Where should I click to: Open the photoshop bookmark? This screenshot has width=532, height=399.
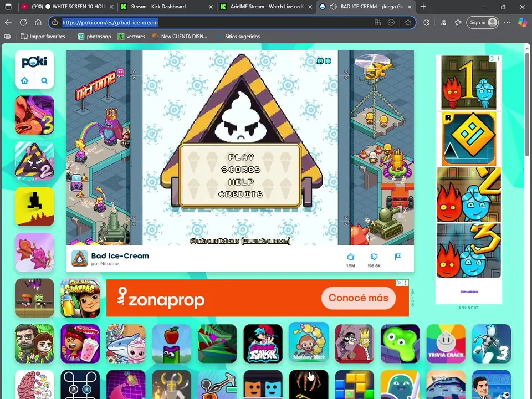pos(94,37)
